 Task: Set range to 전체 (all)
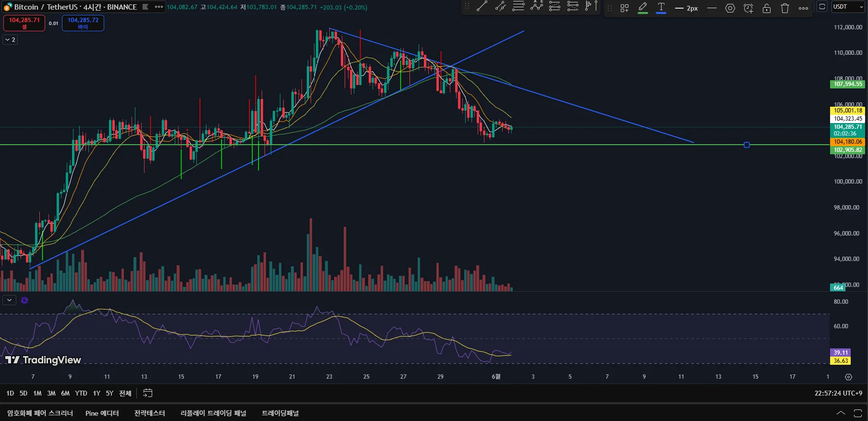tap(125, 393)
